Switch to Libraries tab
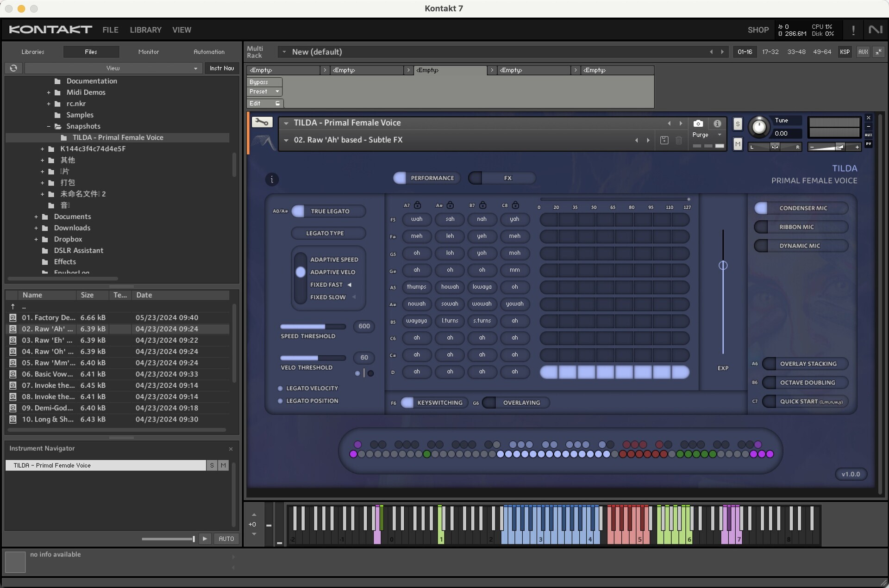Image resolution: width=889 pixels, height=588 pixels. click(33, 52)
